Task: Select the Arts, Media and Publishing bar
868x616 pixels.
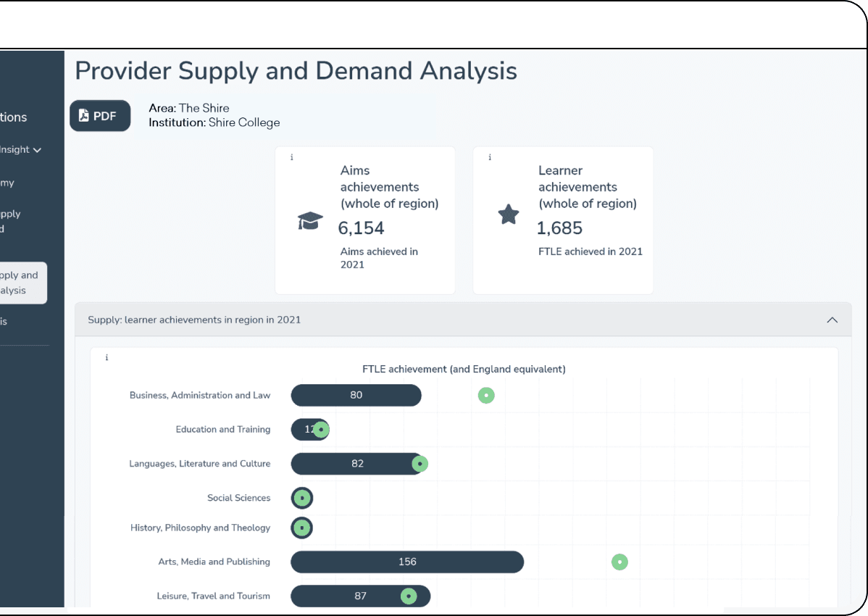Action: (406, 562)
